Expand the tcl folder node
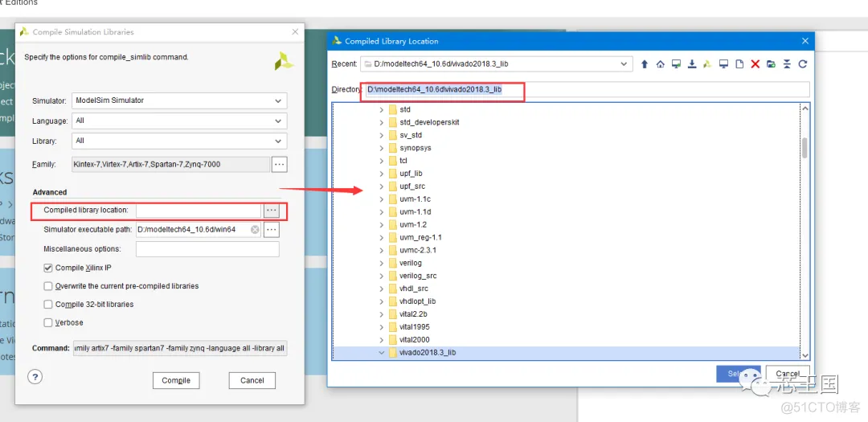Viewport: 868px width, 422px height. [x=382, y=161]
